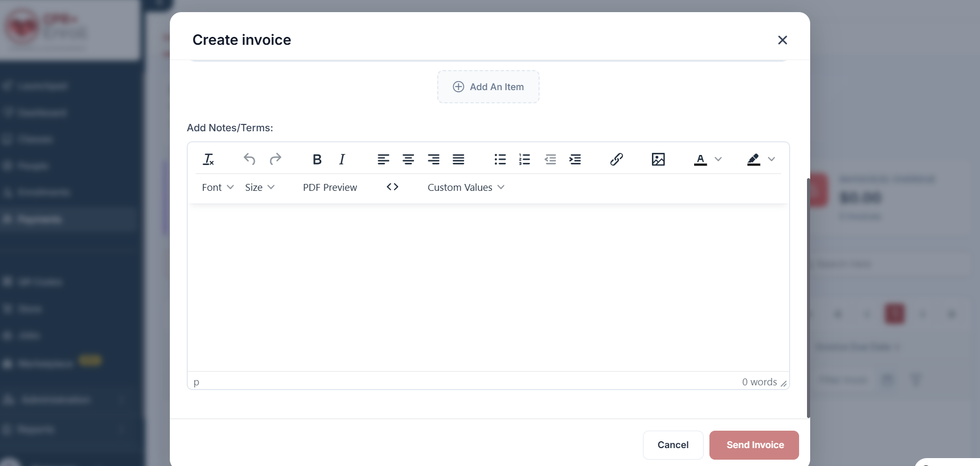Justify the text
980x466 pixels.
pos(458,159)
